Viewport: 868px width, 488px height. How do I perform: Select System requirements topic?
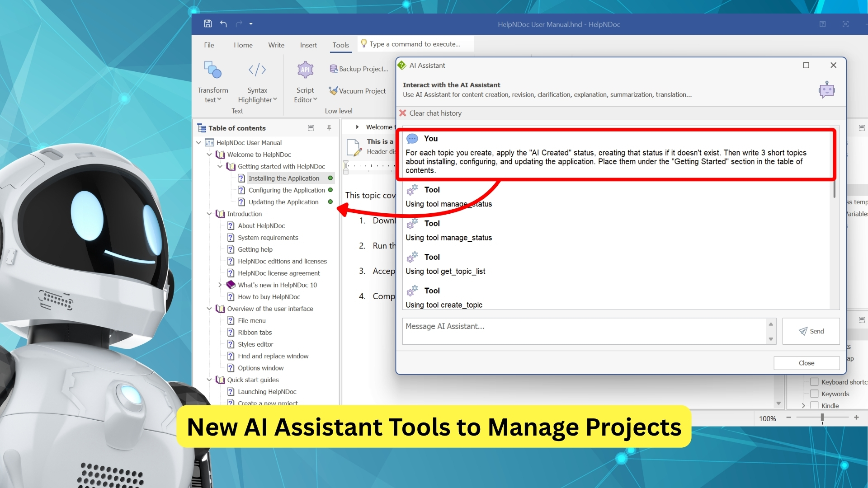[268, 238]
